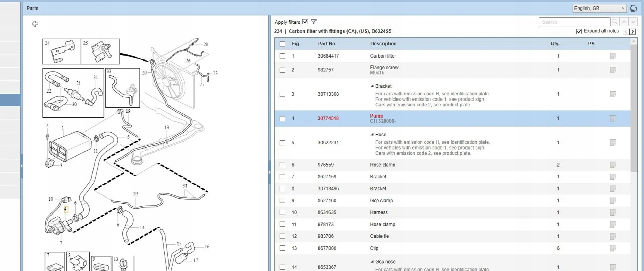This screenshot has width=644, height=271.
Task: Collapse the Bracket 30713308 notes
Action: point(372,86)
